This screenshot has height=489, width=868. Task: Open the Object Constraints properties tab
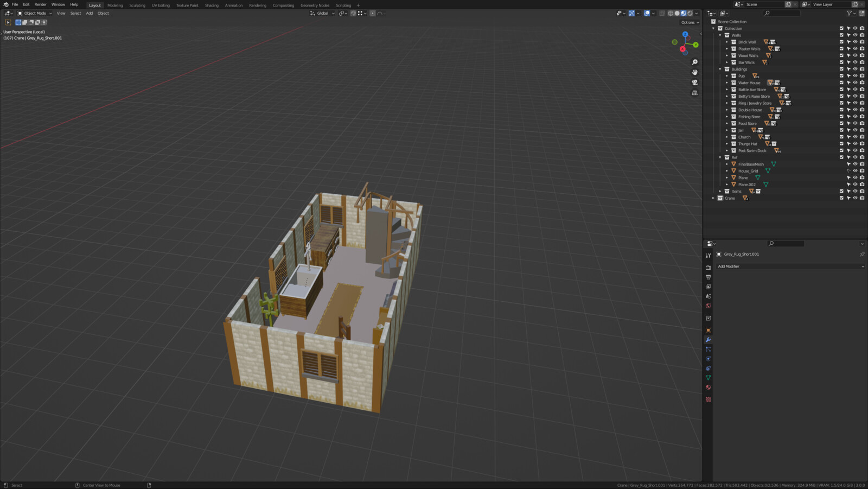(x=708, y=368)
